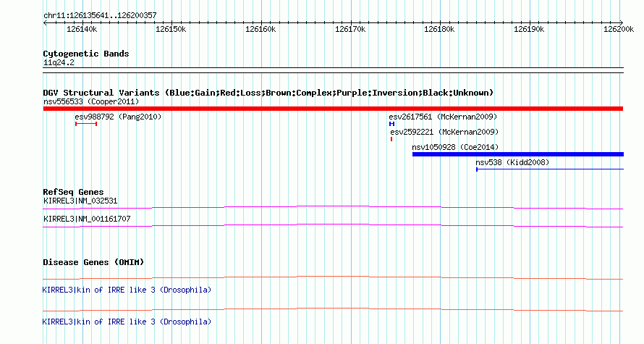Select the nsv556533 (Cooper2011) label
Viewport: 644px width, 344px height.
[91, 101]
